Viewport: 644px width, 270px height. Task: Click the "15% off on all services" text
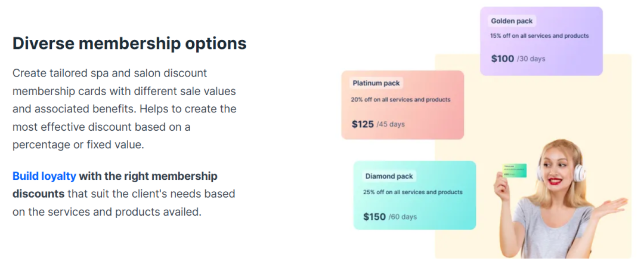(540, 36)
